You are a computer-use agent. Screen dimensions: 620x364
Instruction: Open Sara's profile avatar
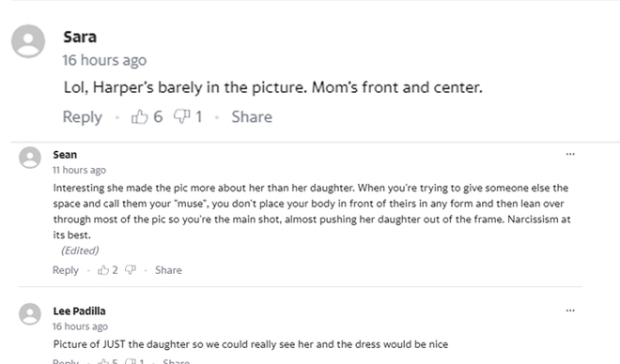coord(28,41)
